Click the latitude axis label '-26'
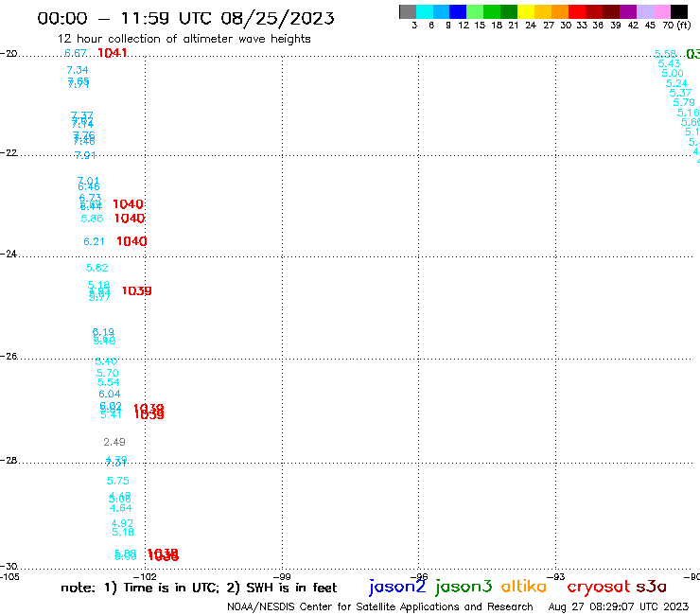 (x=9, y=357)
